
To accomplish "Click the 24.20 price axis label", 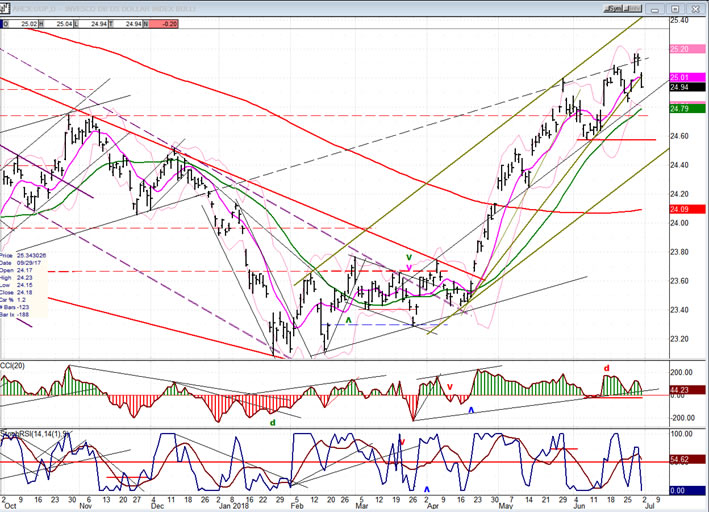I will click(x=679, y=194).
